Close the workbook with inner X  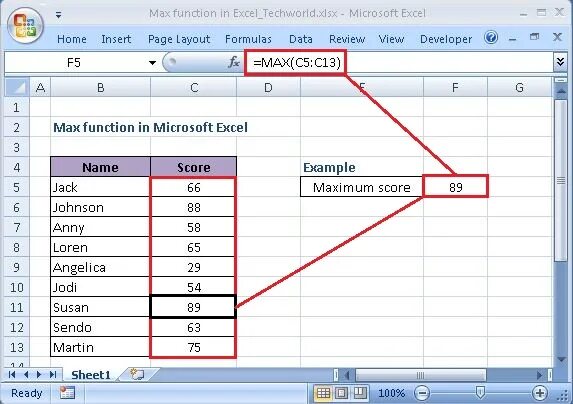(x=557, y=37)
